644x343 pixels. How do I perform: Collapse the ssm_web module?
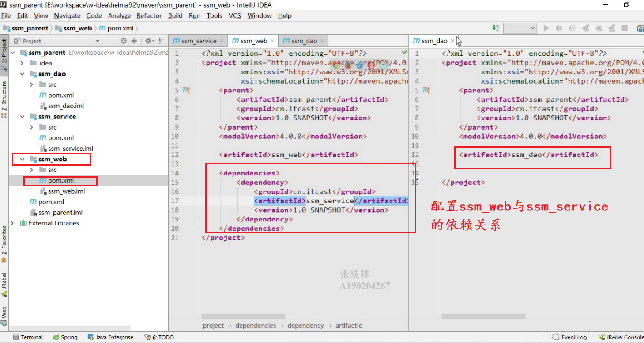(22, 159)
